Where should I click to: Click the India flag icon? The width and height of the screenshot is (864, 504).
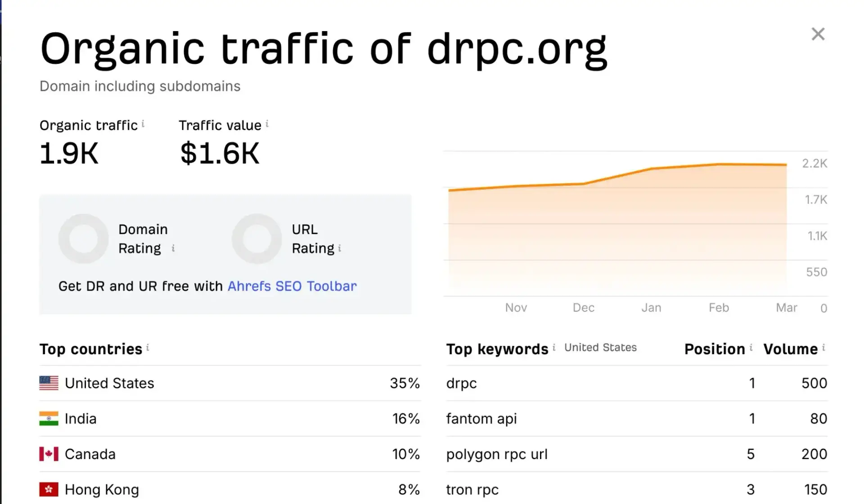pos(49,418)
